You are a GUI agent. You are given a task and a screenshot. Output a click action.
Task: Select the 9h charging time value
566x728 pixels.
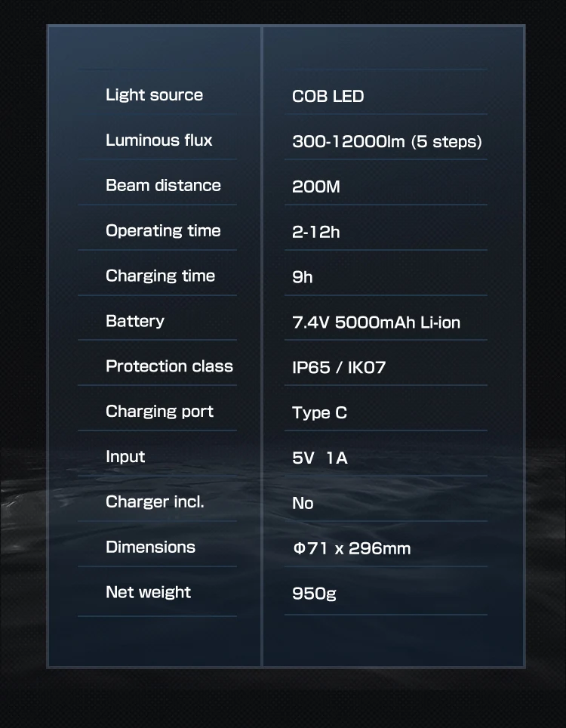pos(303,276)
